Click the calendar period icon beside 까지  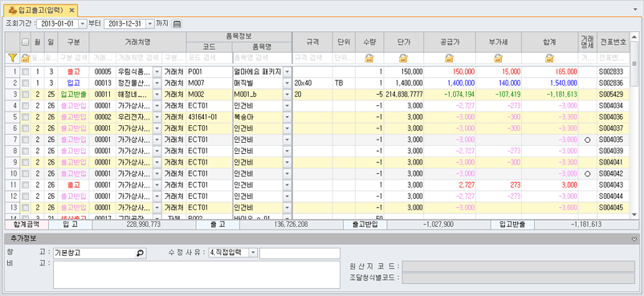[177, 24]
